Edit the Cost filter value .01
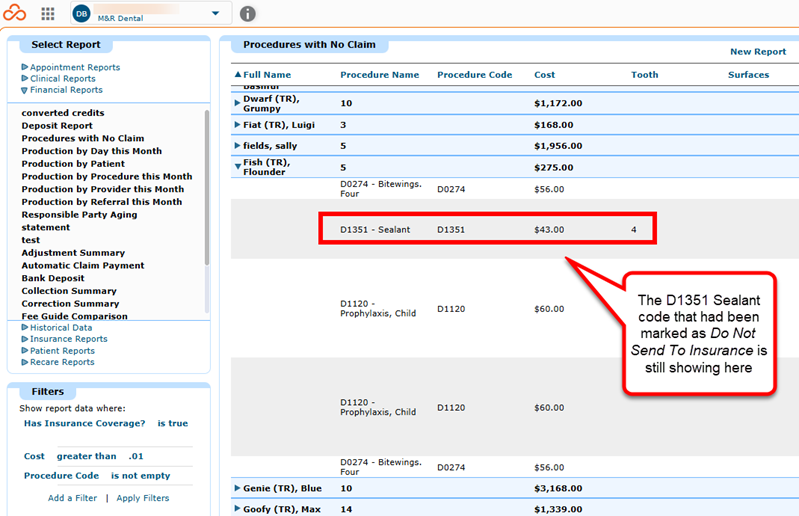Screen dimensions: 799x516 (136, 456)
